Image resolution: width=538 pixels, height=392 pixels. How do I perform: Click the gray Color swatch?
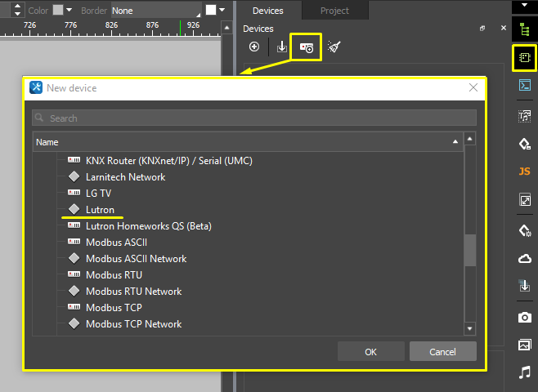pyautogui.click(x=57, y=11)
